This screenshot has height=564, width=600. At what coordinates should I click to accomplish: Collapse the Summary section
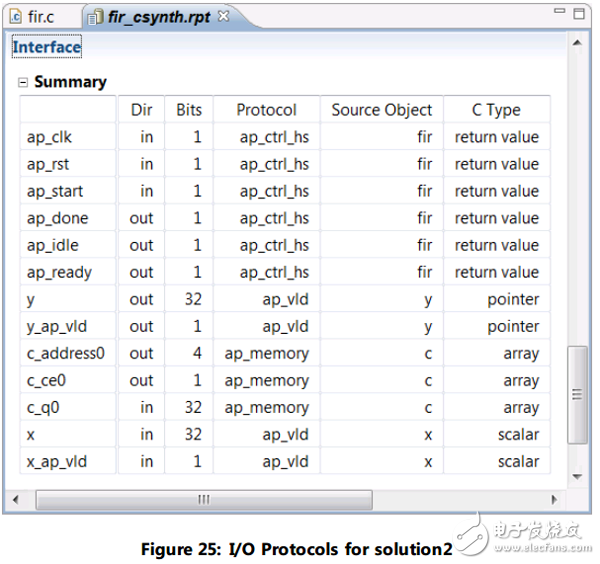[23, 83]
